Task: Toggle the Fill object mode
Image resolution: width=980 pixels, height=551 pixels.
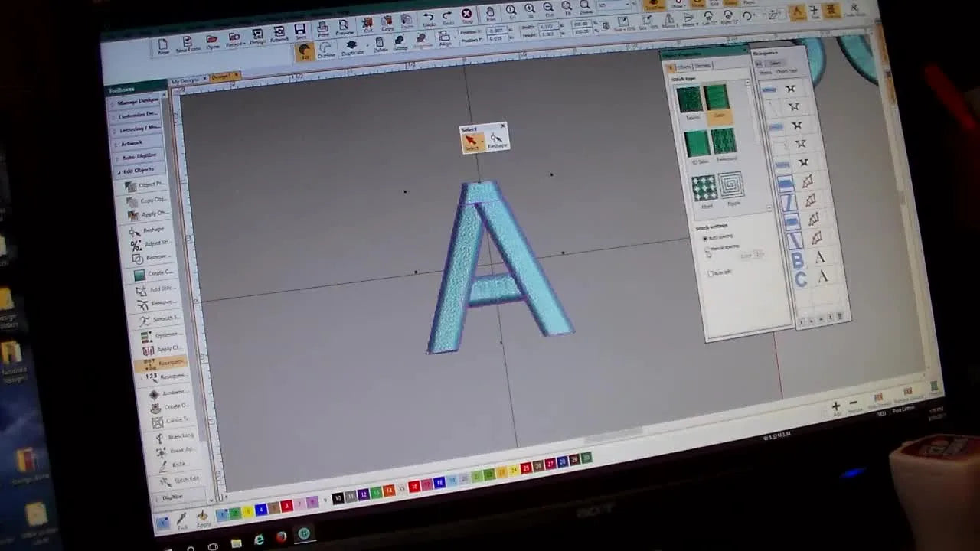Action: point(305,51)
